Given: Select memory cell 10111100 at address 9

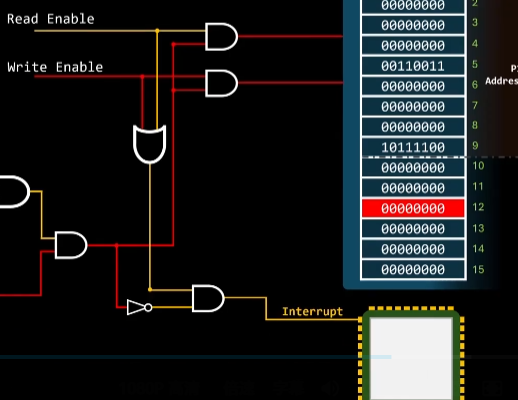Looking at the screenshot, I should pyautogui.click(x=413, y=147).
